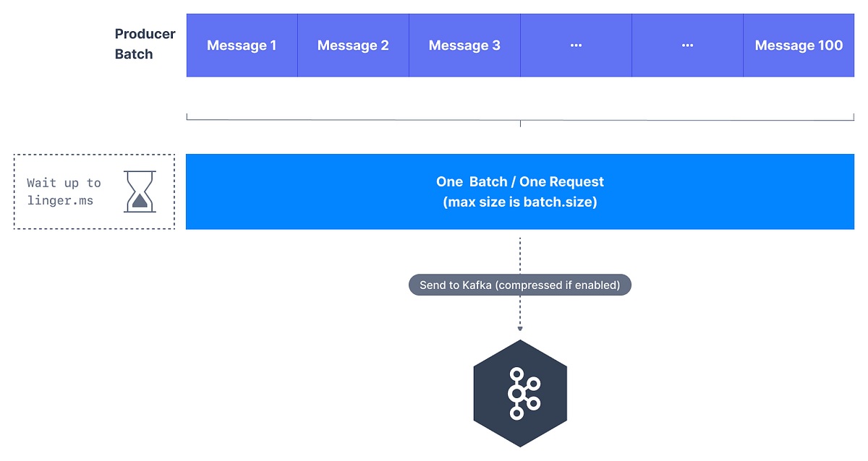
Task: Select the hourglass timer icon
Action: 140,191
